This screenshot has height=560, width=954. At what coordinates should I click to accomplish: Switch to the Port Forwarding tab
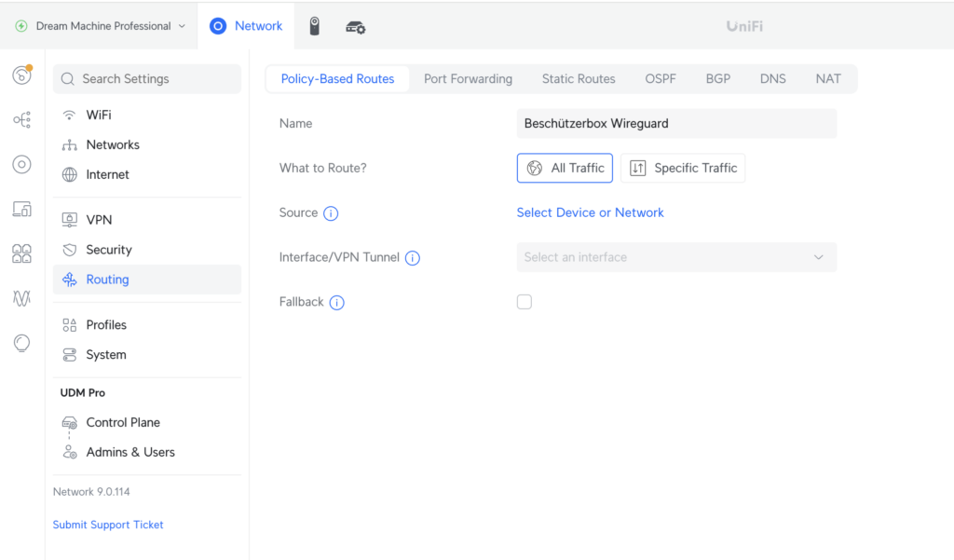(468, 78)
